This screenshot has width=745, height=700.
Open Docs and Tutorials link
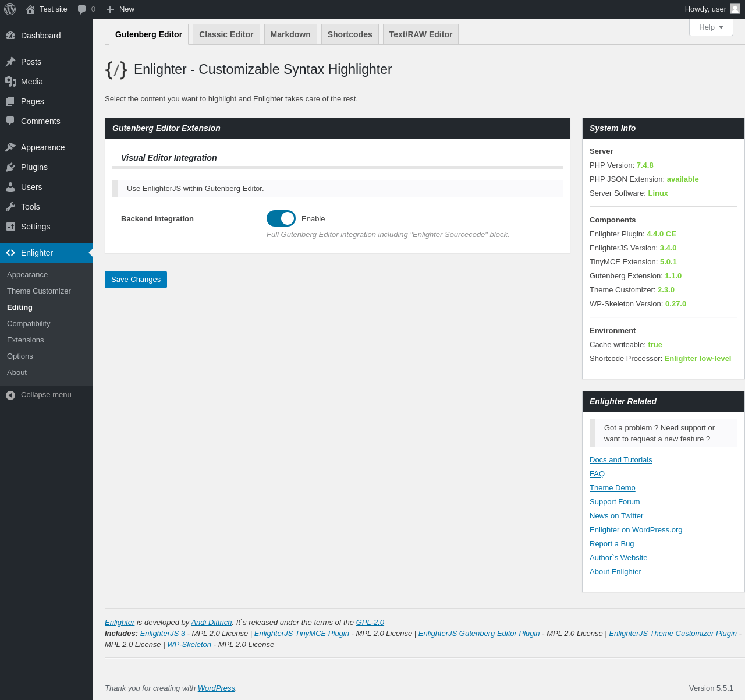tap(621, 460)
